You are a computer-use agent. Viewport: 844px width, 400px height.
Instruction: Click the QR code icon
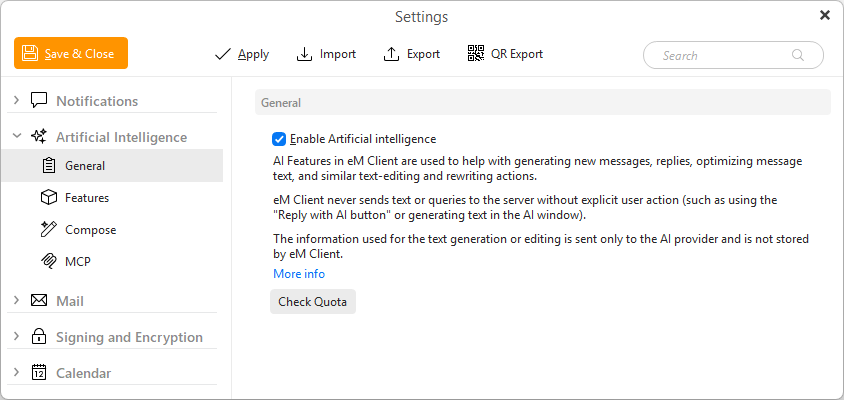click(x=476, y=54)
